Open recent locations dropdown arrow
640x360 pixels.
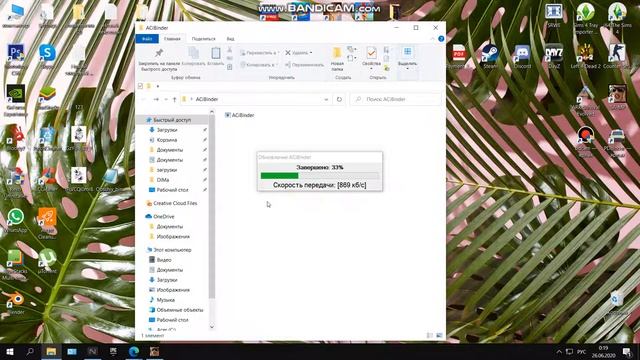(166, 99)
